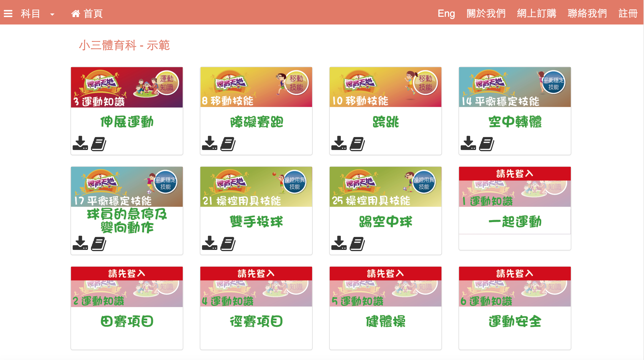
Task: Click 請先登入 banner on 運動安全 card
Action: (x=515, y=273)
